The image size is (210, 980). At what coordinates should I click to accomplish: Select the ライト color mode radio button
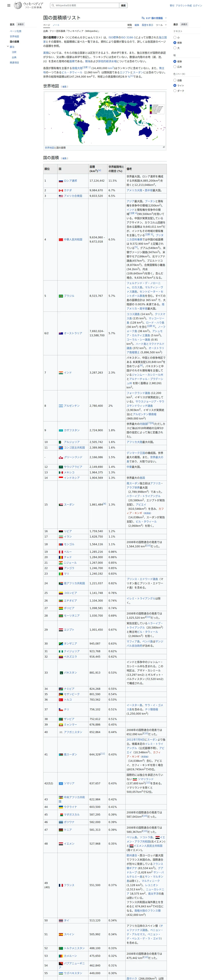(x=175, y=86)
